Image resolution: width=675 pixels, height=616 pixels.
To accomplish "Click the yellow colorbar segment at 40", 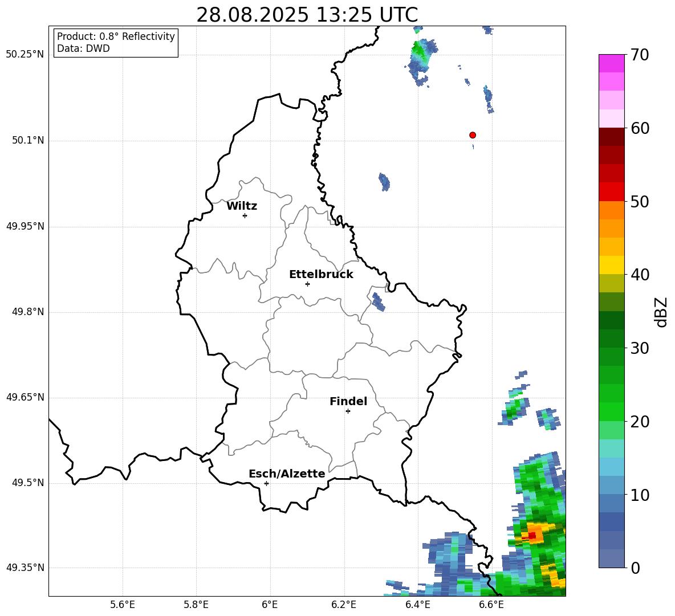I will (612, 265).
